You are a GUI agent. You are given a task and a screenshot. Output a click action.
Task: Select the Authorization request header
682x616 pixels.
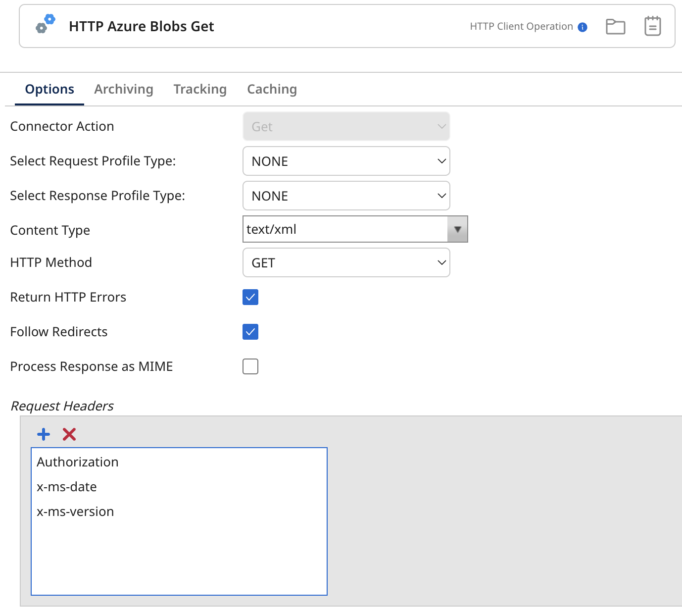pos(78,462)
